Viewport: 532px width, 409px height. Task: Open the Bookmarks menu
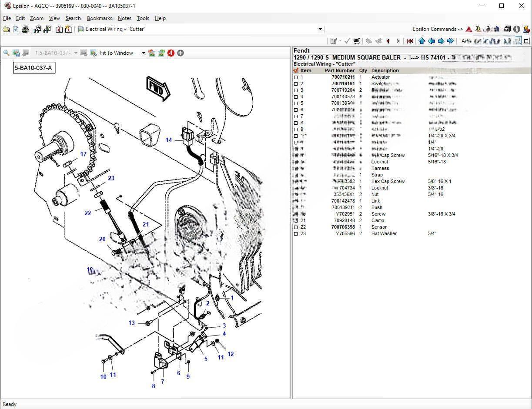pyautogui.click(x=100, y=18)
